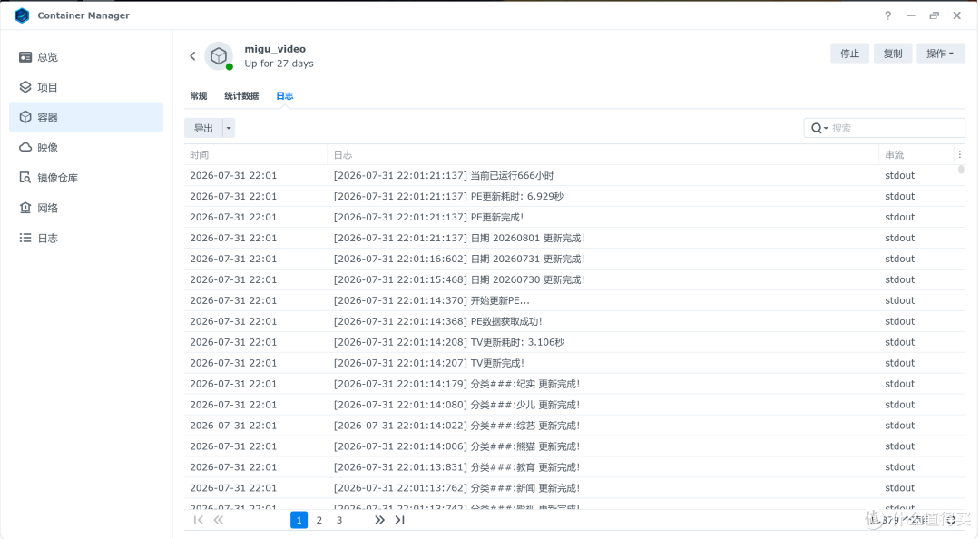Select log row 分类###:新闻 更新完成

pos(574,488)
